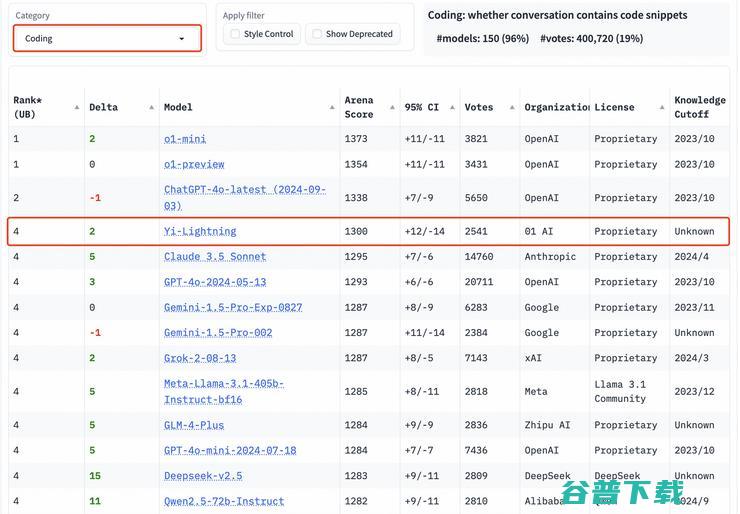740x514 pixels.
Task: Click knowledge cutoff 2024/4 cell
Action: click(x=691, y=257)
